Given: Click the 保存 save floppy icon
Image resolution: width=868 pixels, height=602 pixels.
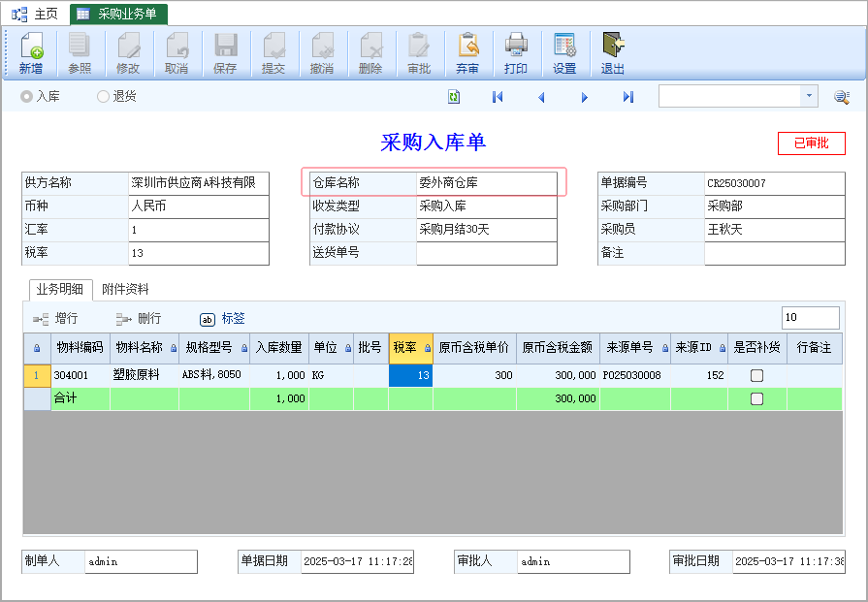Looking at the screenshot, I should (225, 53).
